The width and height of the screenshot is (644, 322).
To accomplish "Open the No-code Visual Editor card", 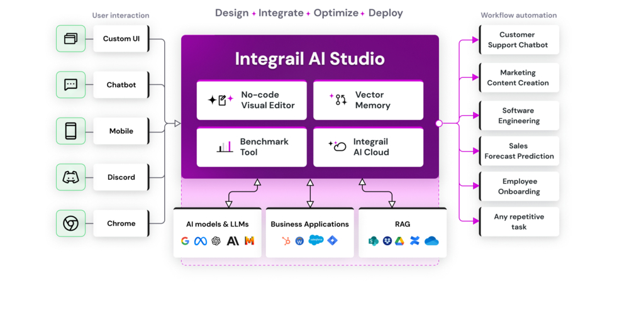I will [x=252, y=100].
